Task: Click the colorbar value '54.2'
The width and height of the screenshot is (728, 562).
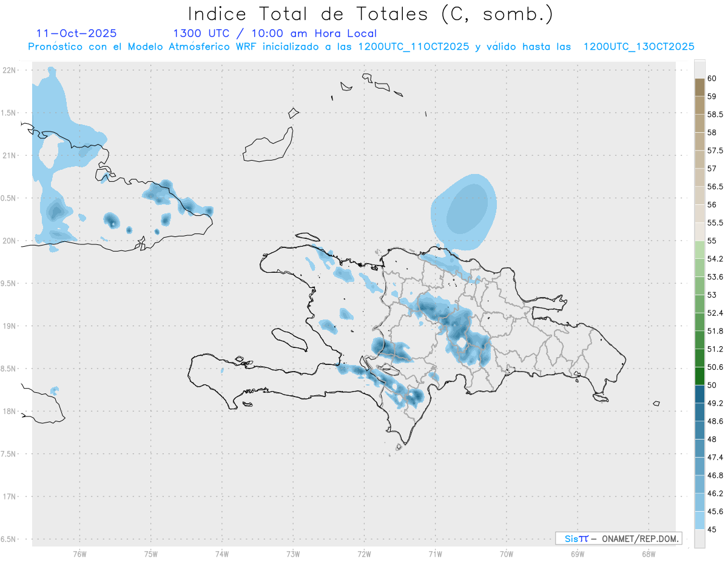Action: (715, 259)
